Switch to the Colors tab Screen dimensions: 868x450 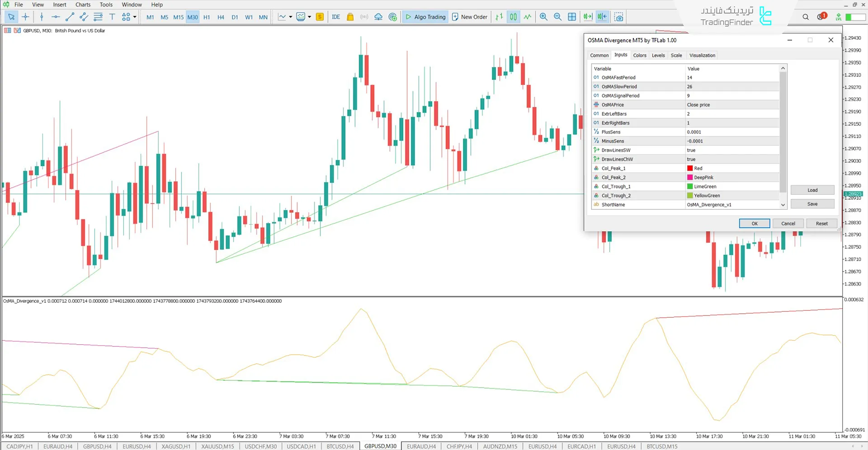click(640, 55)
